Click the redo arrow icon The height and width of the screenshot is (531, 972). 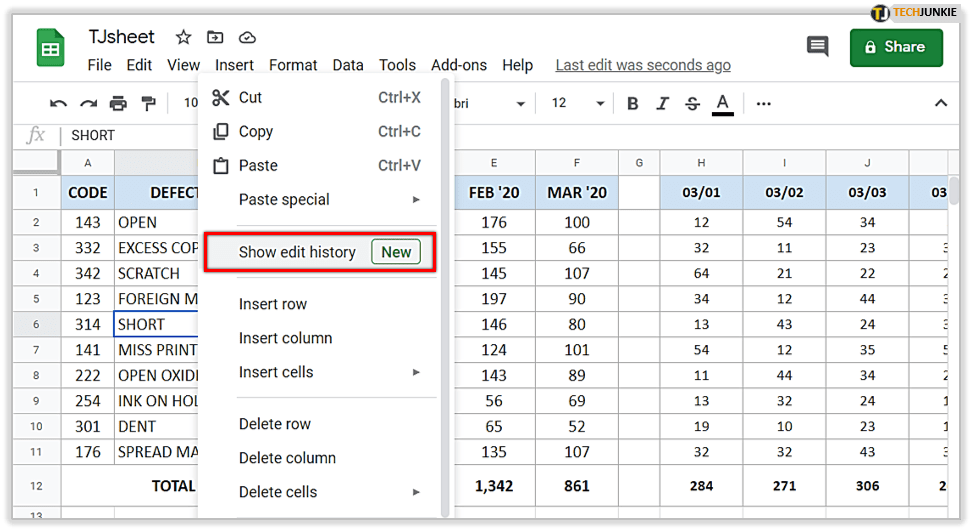pos(89,103)
